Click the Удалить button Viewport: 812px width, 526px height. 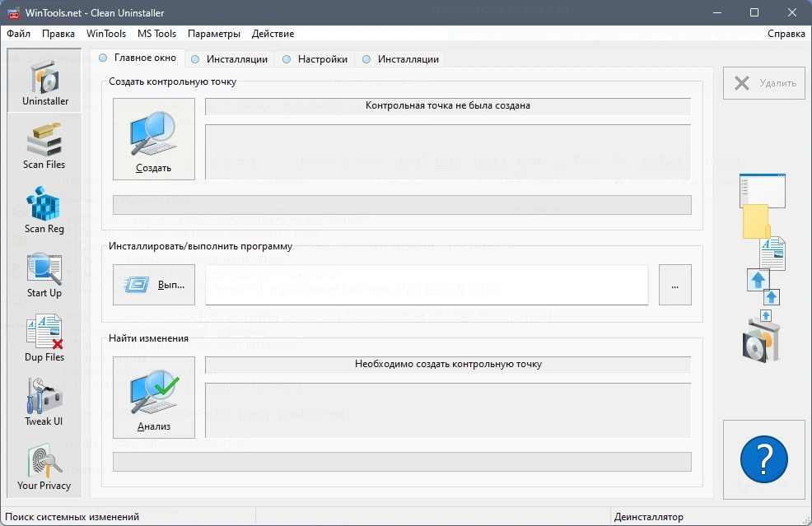[x=764, y=83]
